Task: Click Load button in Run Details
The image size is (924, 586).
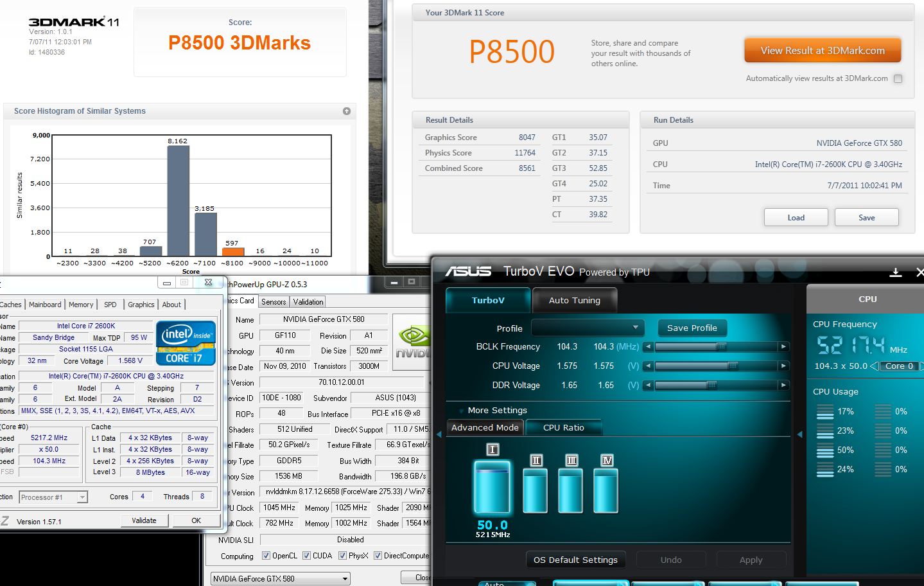Action: [796, 218]
